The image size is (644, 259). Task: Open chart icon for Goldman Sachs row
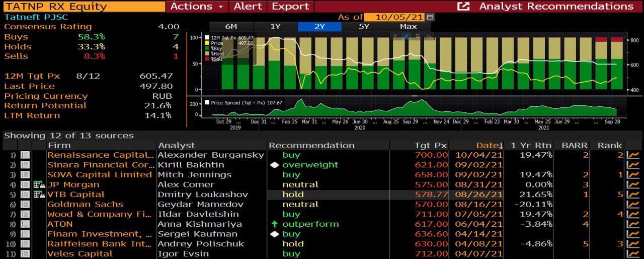point(633,205)
